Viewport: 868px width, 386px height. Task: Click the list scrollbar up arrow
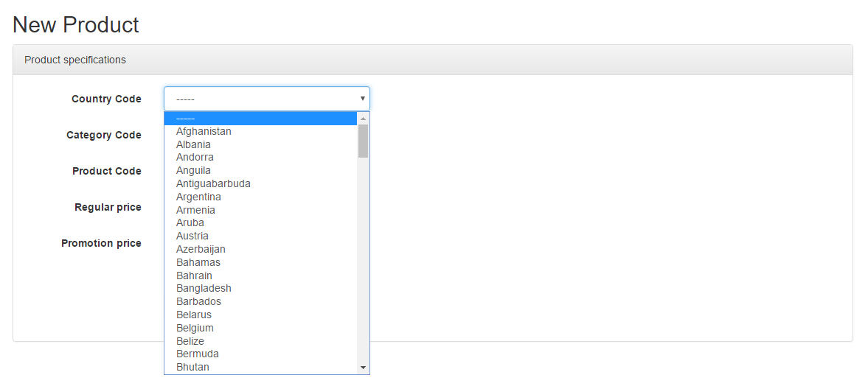[363, 119]
